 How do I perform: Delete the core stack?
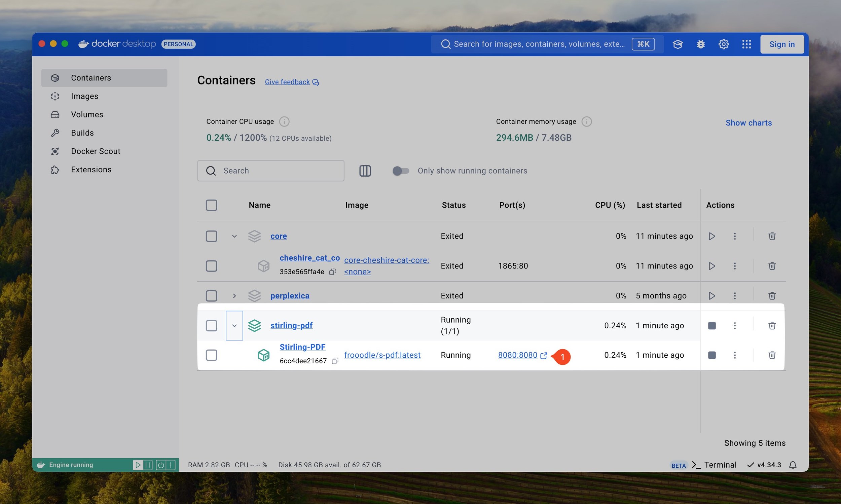click(772, 236)
